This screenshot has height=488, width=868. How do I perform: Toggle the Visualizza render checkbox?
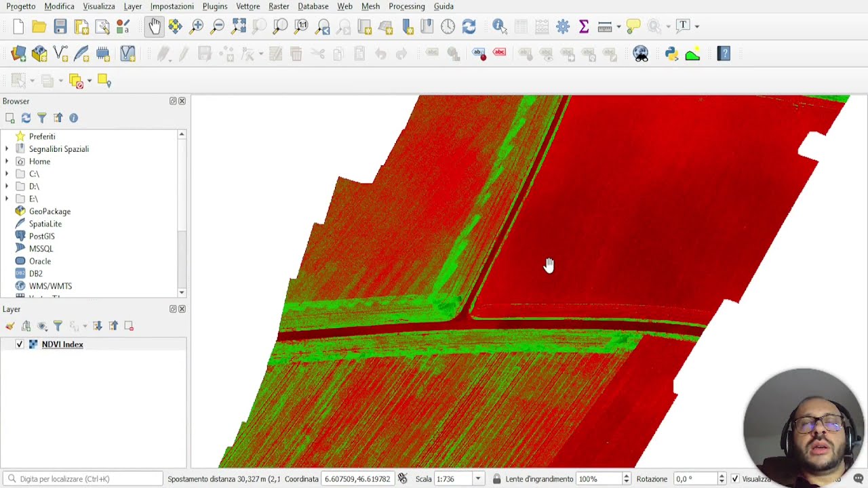735,479
